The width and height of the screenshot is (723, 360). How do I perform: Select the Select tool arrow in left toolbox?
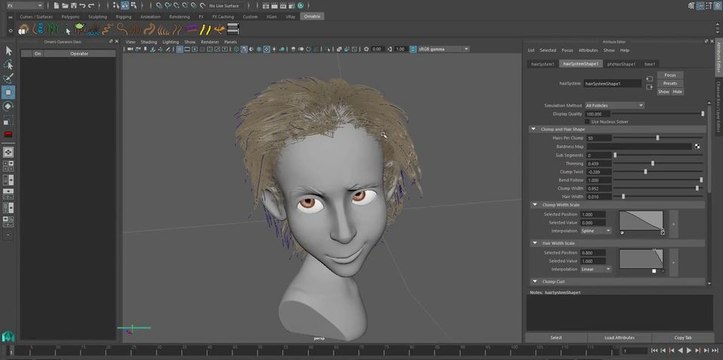[8, 50]
